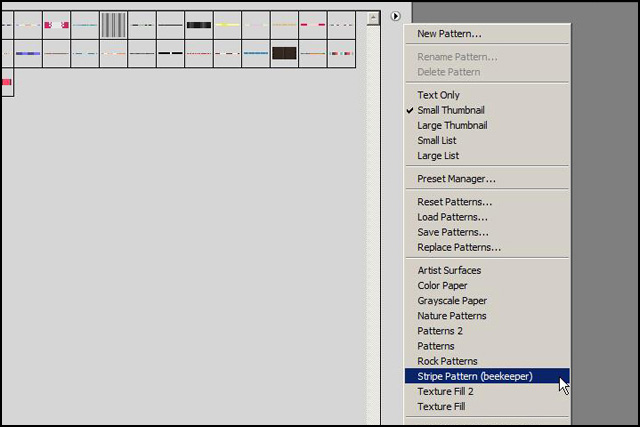Click the pink and white pattern thumbnail

56,24
